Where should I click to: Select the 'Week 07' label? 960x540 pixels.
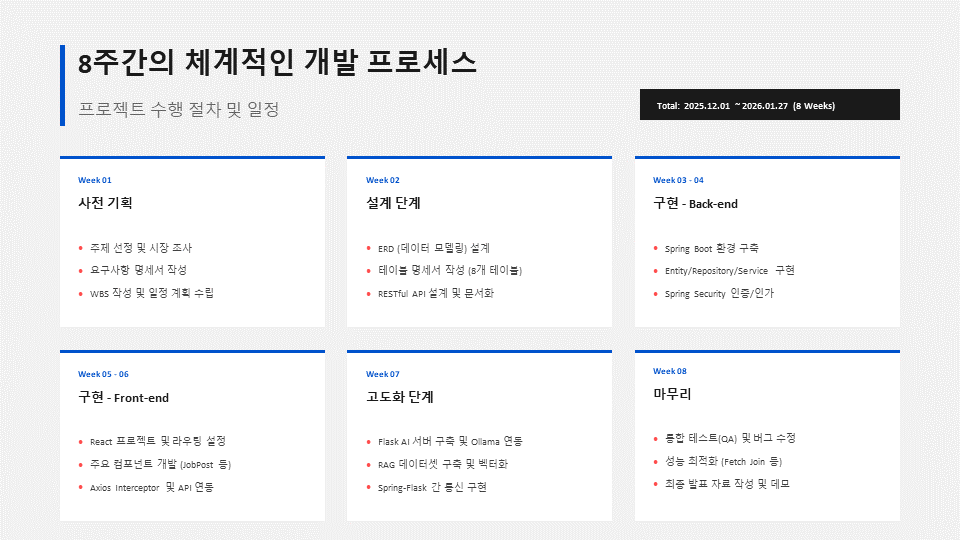pyautogui.click(x=383, y=374)
